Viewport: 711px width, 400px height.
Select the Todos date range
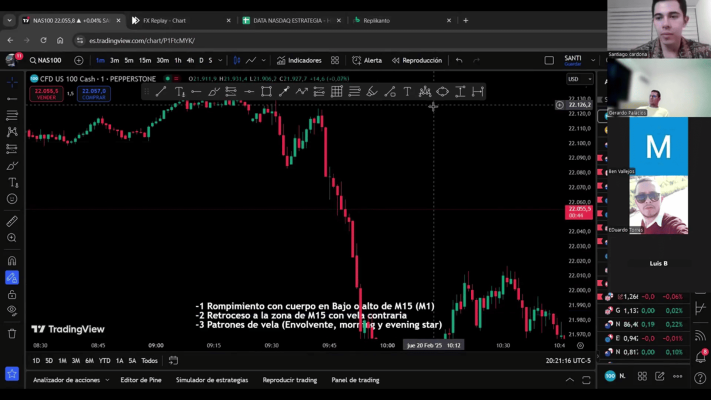(149, 361)
